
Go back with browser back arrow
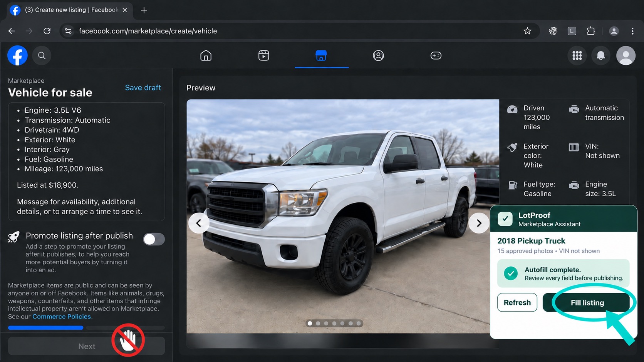(12, 31)
